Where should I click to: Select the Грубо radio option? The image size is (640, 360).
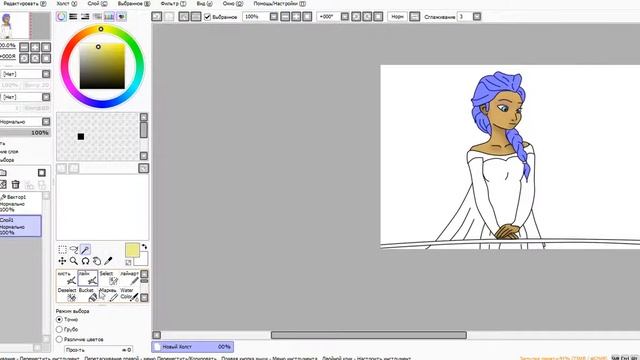click(59, 329)
